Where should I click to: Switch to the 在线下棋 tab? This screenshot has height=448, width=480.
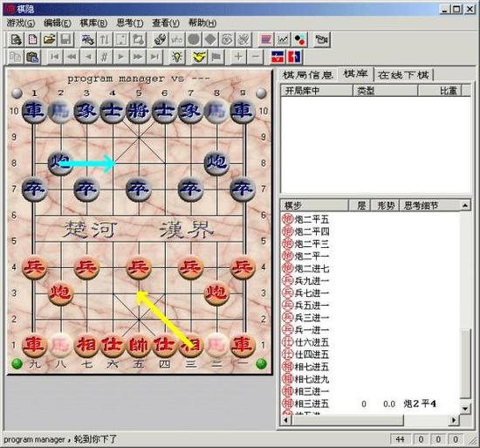tap(403, 75)
